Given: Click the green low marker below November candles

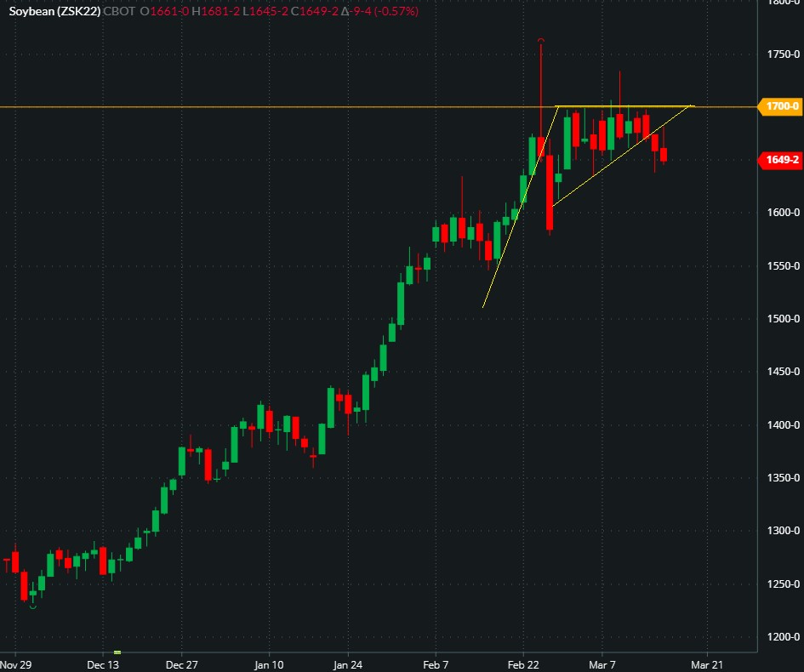Looking at the screenshot, I should click(33, 607).
